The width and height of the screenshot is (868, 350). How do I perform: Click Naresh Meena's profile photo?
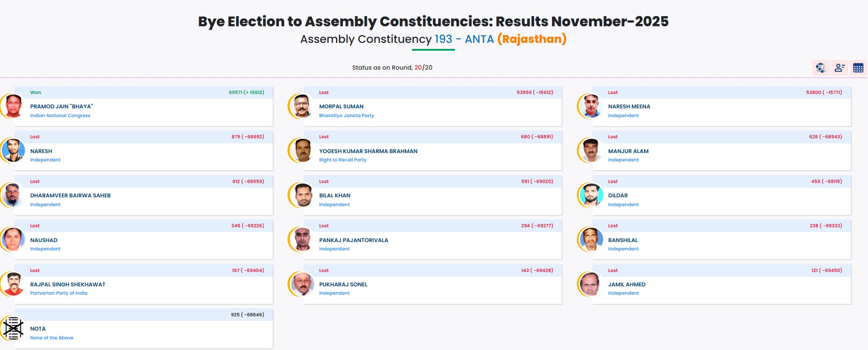(x=591, y=106)
